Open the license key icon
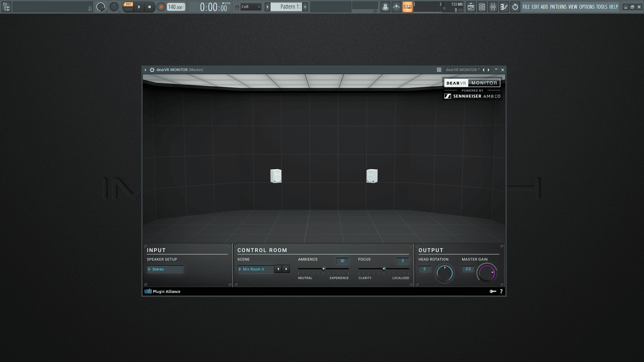This screenshot has height=362, width=644. (x=493, y=292)
